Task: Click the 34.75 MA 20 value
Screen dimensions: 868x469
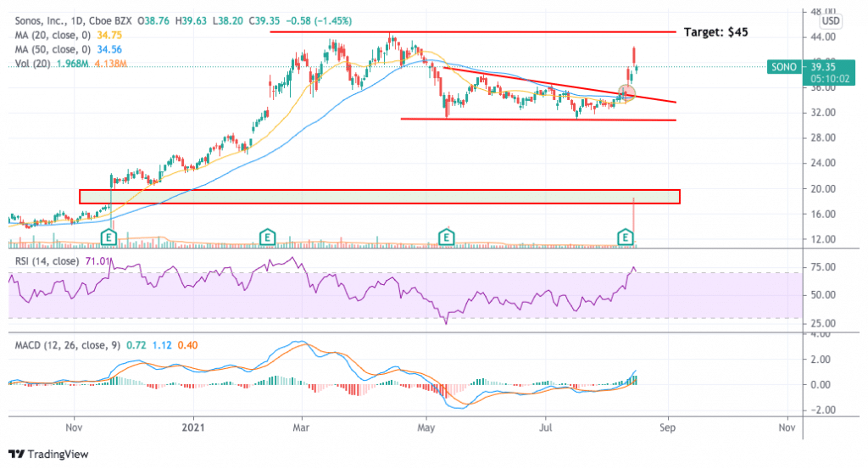Action: coord(109,35)
